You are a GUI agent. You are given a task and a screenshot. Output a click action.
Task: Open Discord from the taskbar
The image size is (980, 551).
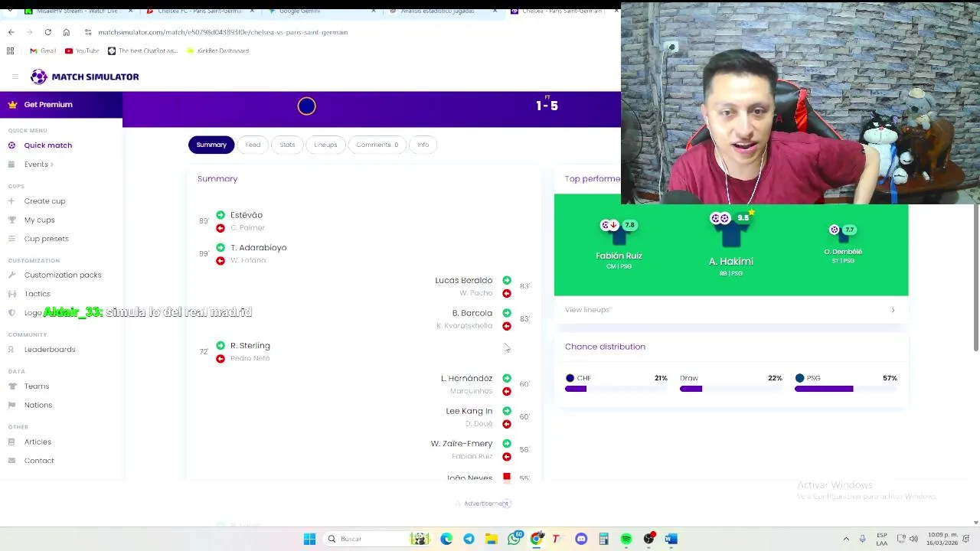581,539
